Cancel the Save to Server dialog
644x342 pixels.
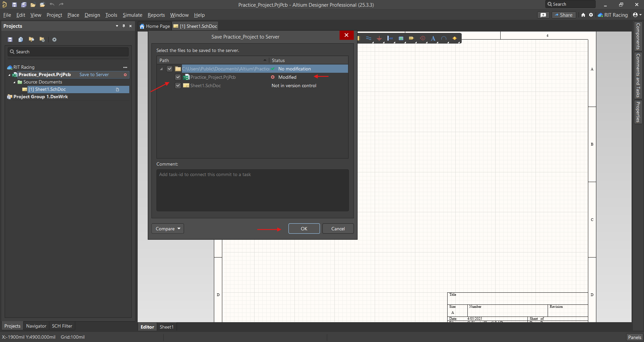tap(338, 229)
